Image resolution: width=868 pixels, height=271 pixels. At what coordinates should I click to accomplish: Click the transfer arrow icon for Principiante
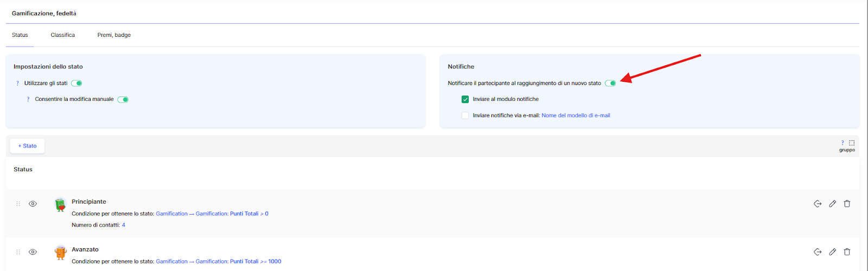(x=818, y=204)
